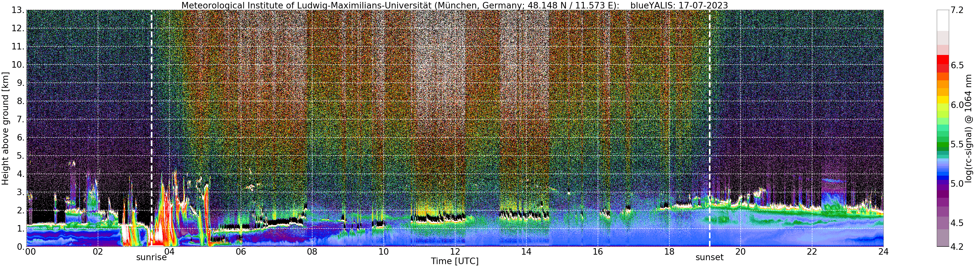Screen dimensions: 980x268
Task: Pick the white top segment of the colorbar
Action: pos(943,20)
